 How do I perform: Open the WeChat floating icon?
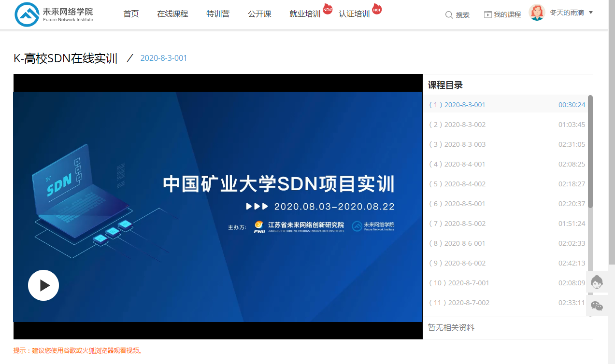[597, 306]
